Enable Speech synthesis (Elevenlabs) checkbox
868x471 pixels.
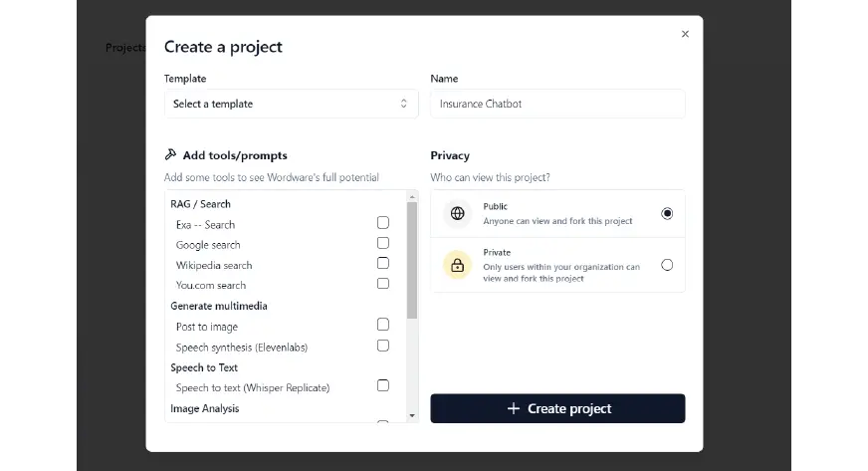point(383,346)
